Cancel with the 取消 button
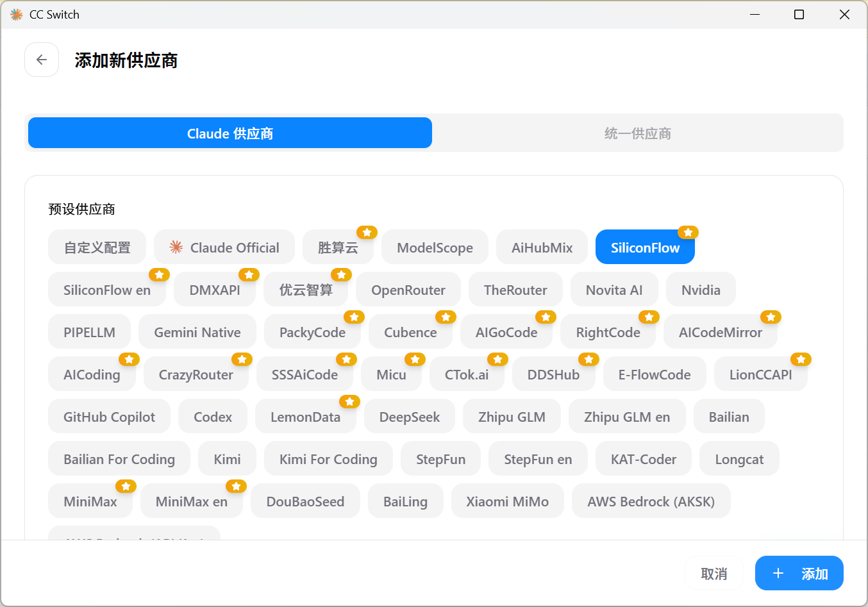 point(714,573)
